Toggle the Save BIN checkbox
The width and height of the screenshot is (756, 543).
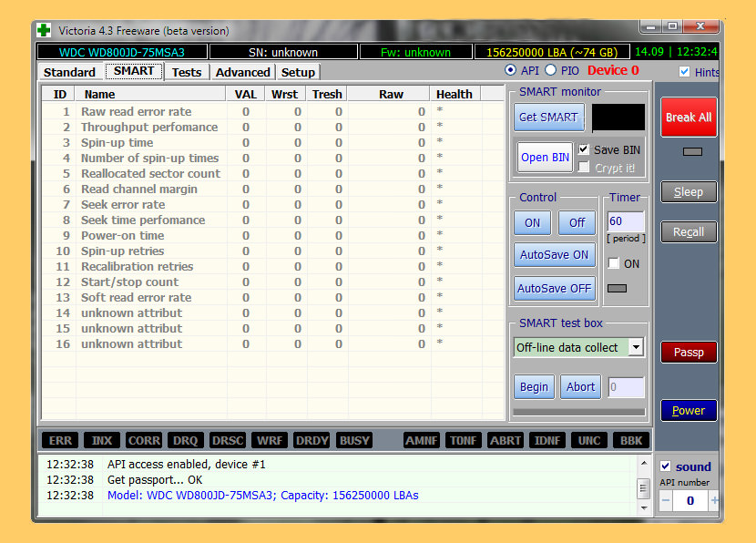tap(584, 149)
